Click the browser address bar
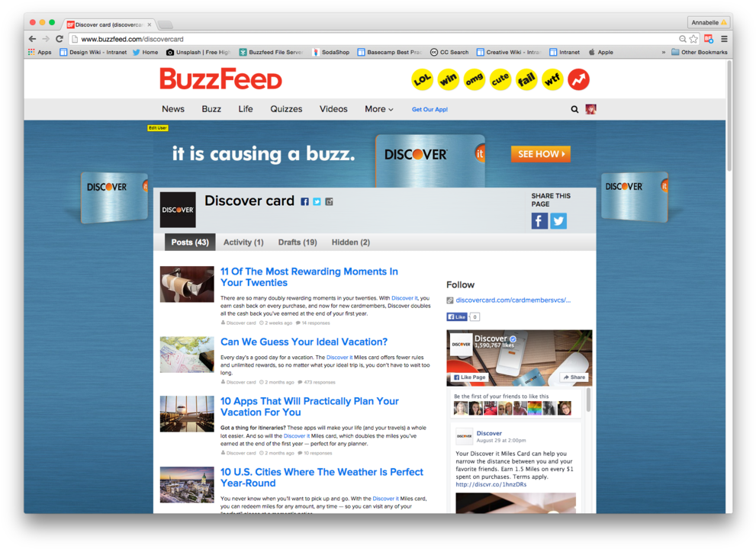 click(374, 39)
